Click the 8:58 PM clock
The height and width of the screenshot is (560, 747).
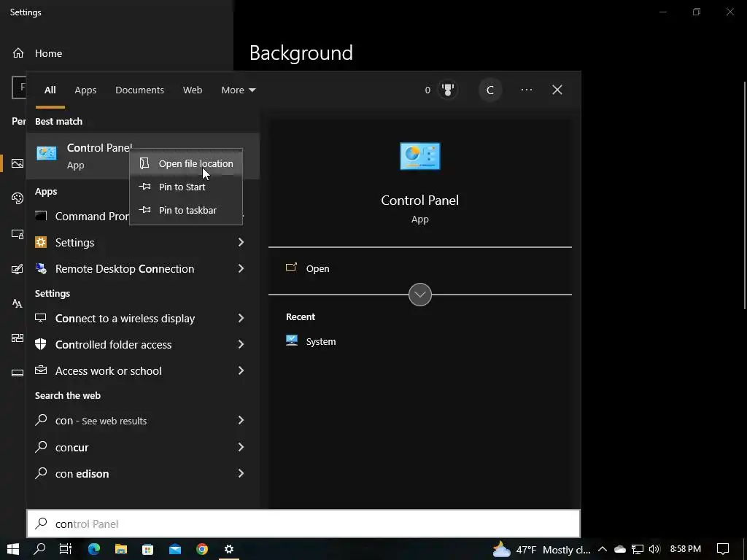coord(685,549)
